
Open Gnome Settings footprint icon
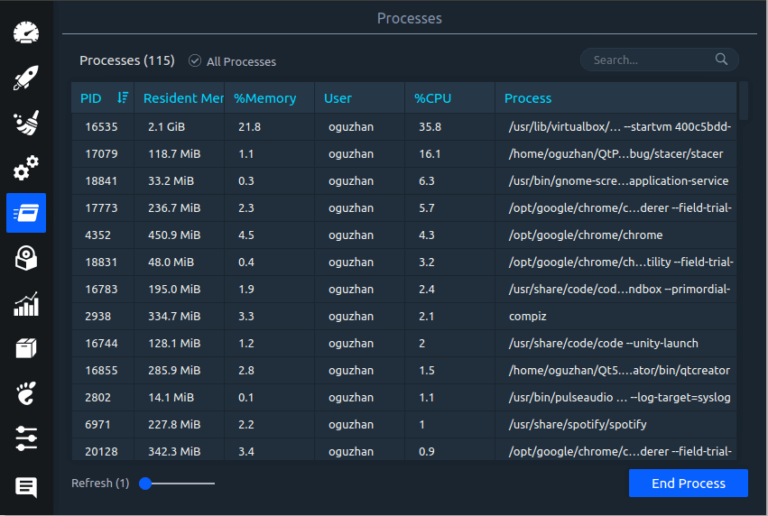pos(26,393)
